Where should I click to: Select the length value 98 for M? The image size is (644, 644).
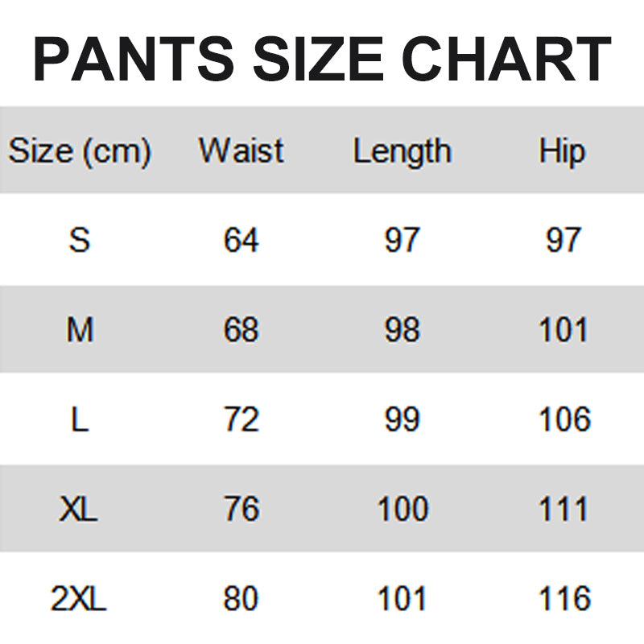[402, 330]
